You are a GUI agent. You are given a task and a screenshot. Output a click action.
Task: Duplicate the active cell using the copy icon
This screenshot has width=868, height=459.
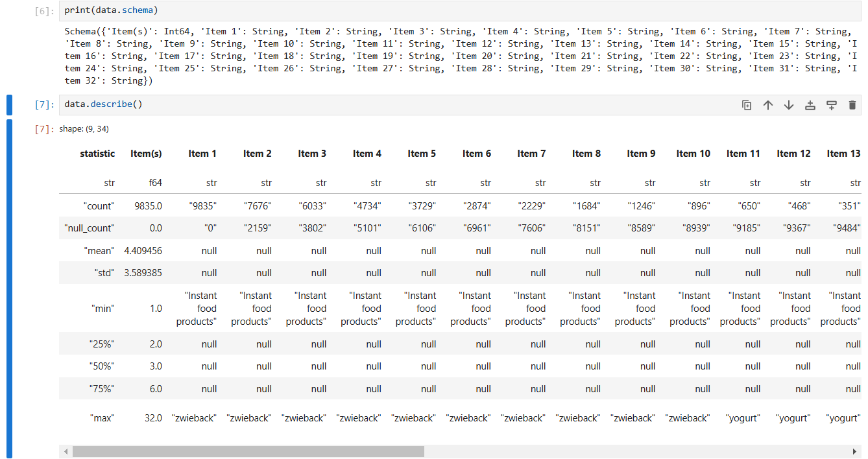pyautogui.click(x=747, y=105)
